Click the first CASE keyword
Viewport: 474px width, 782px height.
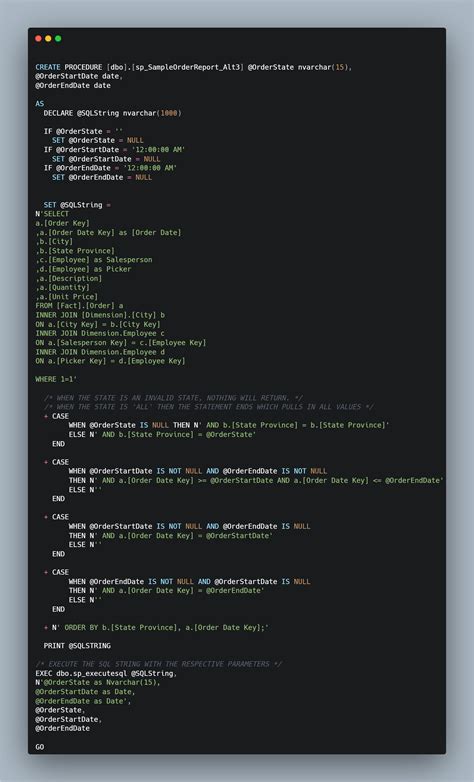(x=60, y=416)
